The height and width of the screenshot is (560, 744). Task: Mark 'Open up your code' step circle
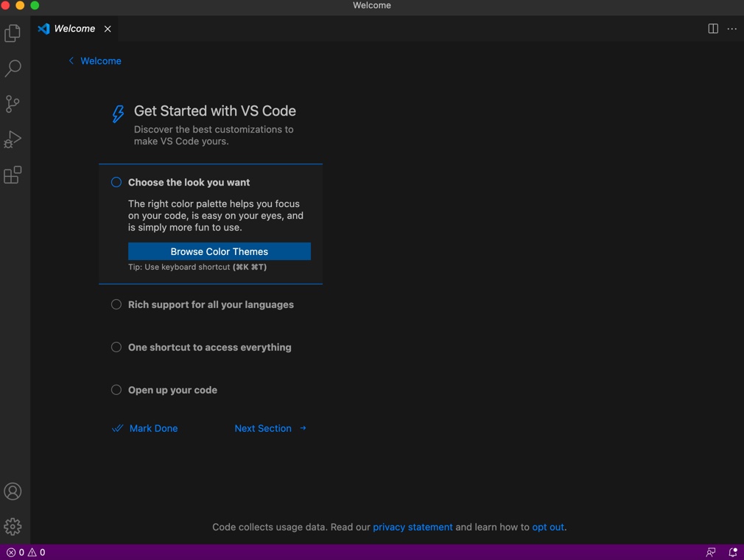pyautogui.click(x=116, y=390)
